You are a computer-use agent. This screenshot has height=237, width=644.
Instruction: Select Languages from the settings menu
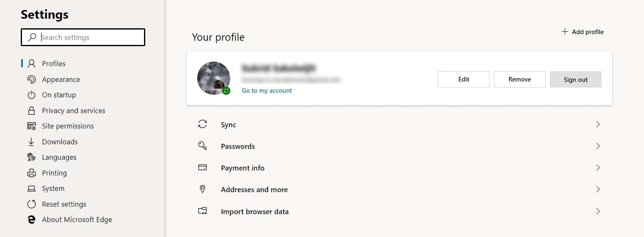point(59,157)
